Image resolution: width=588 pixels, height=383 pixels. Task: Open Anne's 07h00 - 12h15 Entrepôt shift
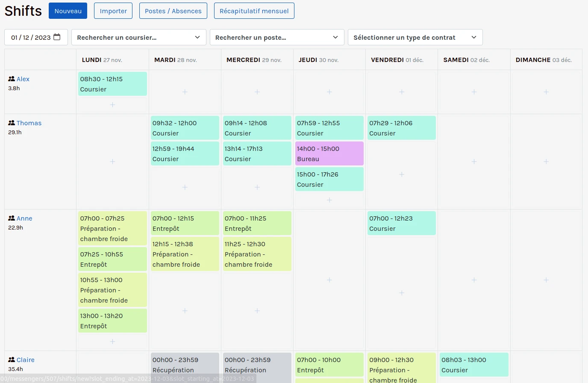click(185, 223)
